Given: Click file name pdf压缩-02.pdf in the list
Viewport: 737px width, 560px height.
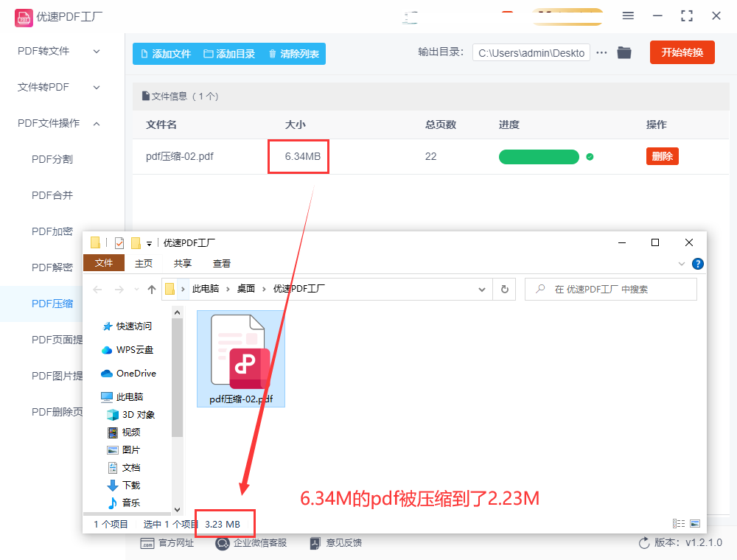Looking at the screenshot, I should pyautogui.click(x=180, y=156).
